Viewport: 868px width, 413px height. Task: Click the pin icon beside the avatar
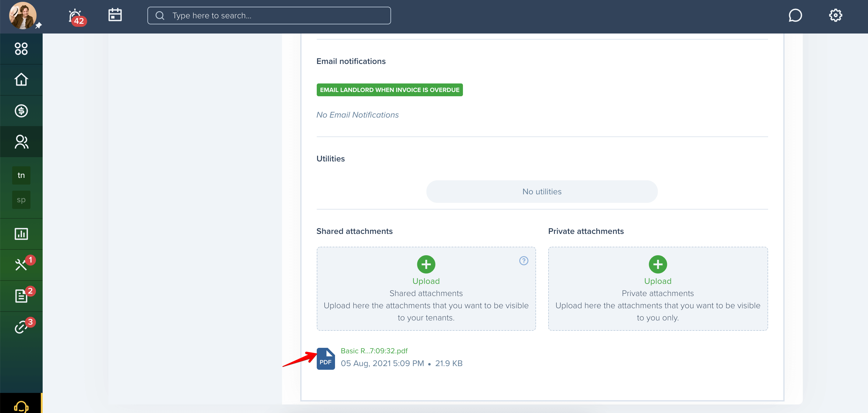(x=38, y=26)
